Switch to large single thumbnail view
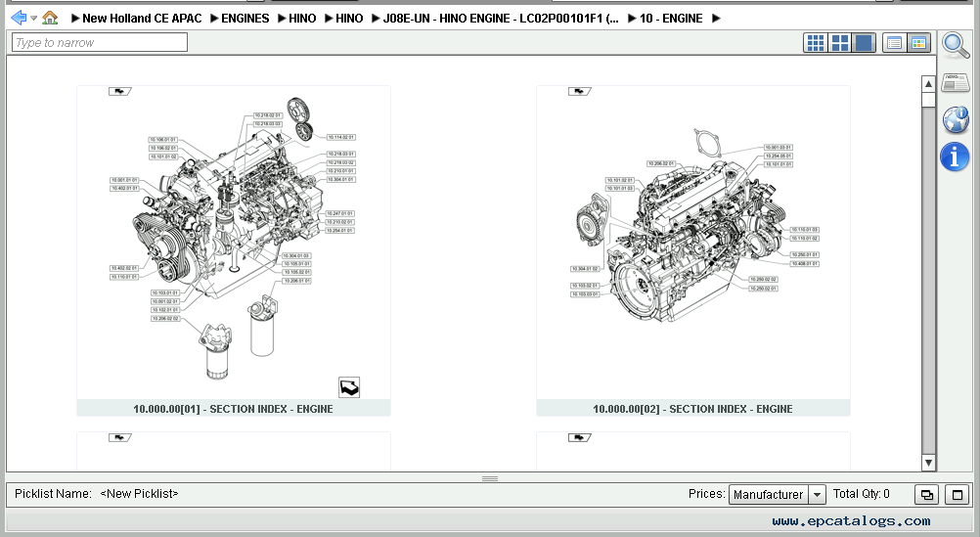The height and width of the screenshot is (537, 980). point(864,42)
